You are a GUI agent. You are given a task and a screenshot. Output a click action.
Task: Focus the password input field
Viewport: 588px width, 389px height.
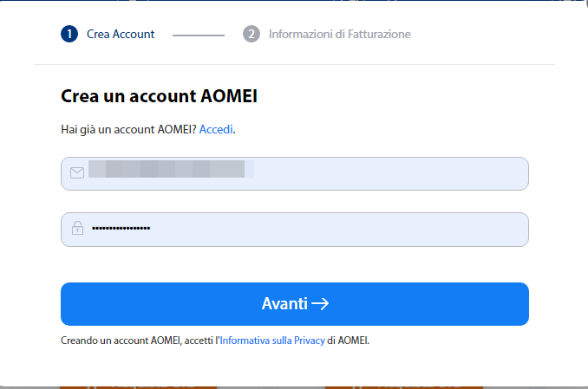(x=347, y=229)
